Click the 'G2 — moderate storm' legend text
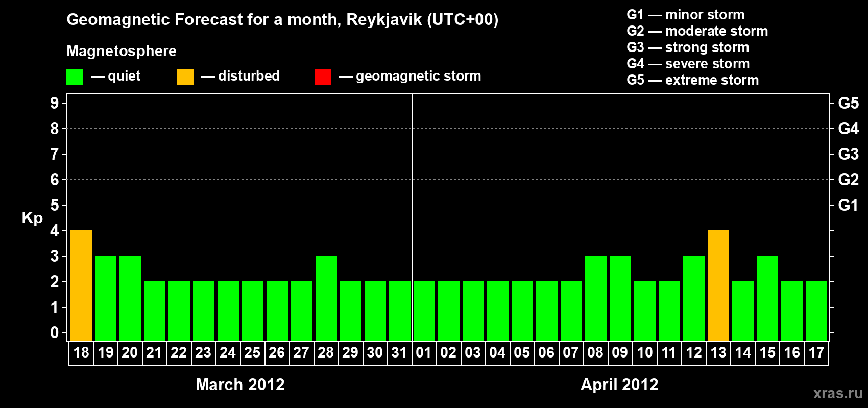Viewport: 868px width, 408px height. point(697,31)
